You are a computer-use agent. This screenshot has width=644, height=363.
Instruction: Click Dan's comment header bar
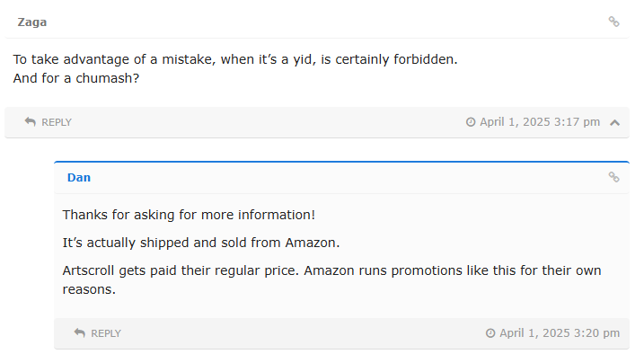[x=341, y=178]
